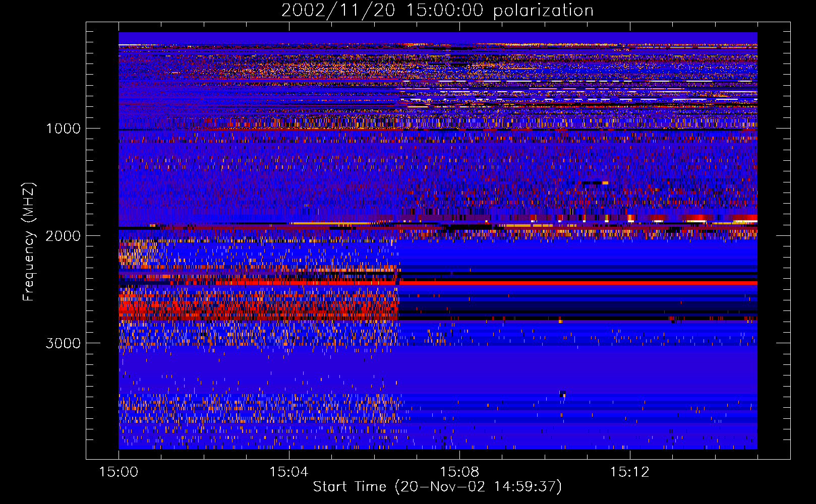Click the 'Start Time (20-Nov-02 14:59:37)' axis label
The width and height of the screenshot is (816, 504).
pos(437,487)
